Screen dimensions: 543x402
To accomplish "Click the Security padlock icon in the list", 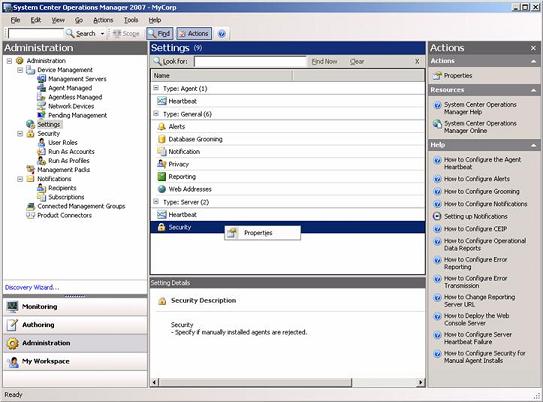I will pyautogui.click(x=161, y=227).
